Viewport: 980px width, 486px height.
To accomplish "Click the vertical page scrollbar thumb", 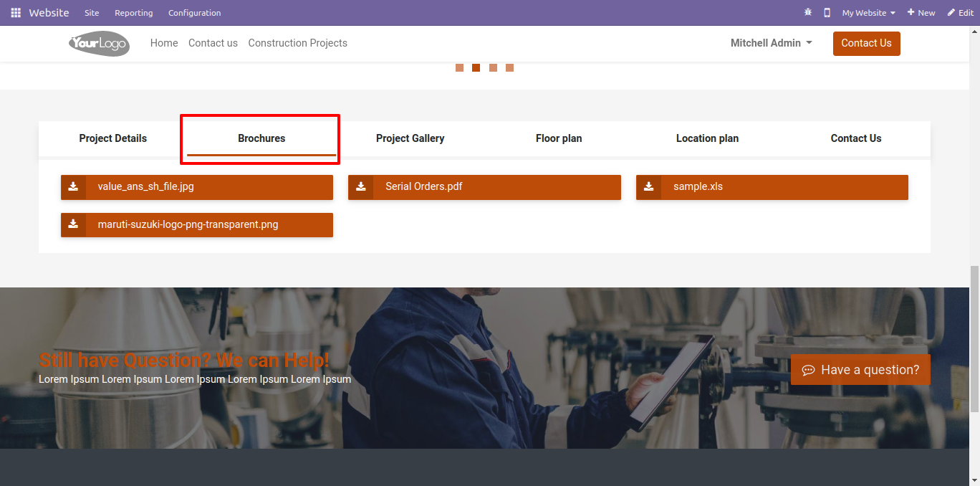I will (x=974, y=338).
